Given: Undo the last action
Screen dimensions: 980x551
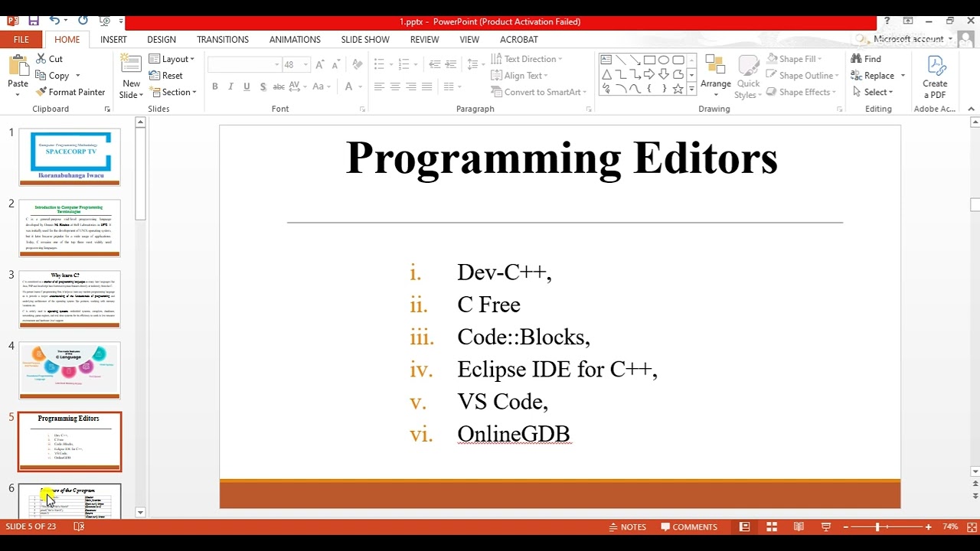Looking at the screenshot, I should point(54,21).
